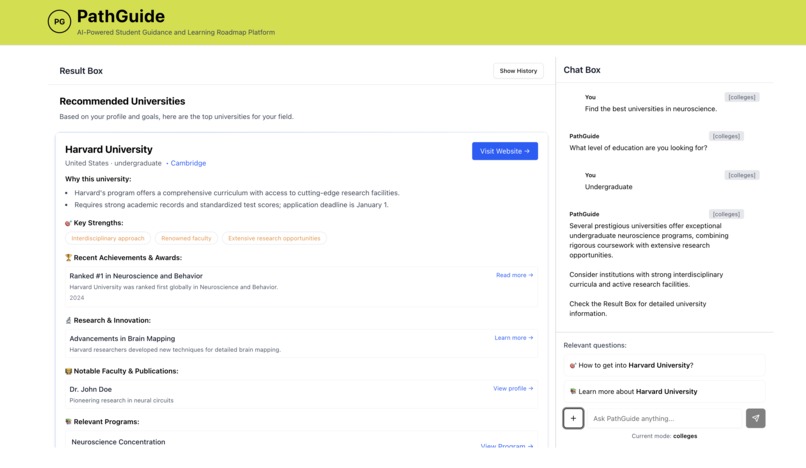Image resolution: width=806 pixels, height=468 pixels.
Task: Follow the Cambridge location link
Action: tap(188, 163)
